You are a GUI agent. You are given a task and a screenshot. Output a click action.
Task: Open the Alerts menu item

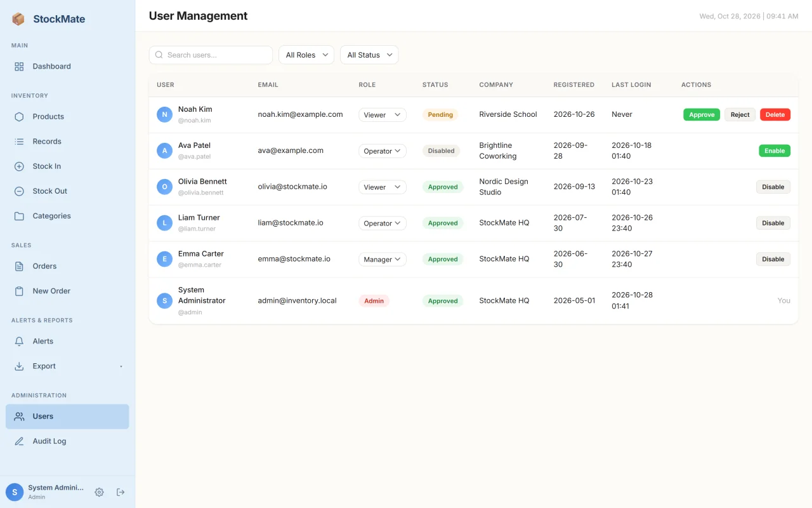pos(67,341)
